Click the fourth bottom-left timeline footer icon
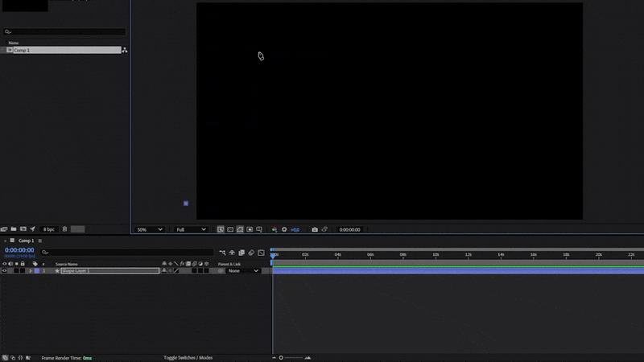Image resolution: width=644 pixels, height=362 pixels. coord(28,358)
